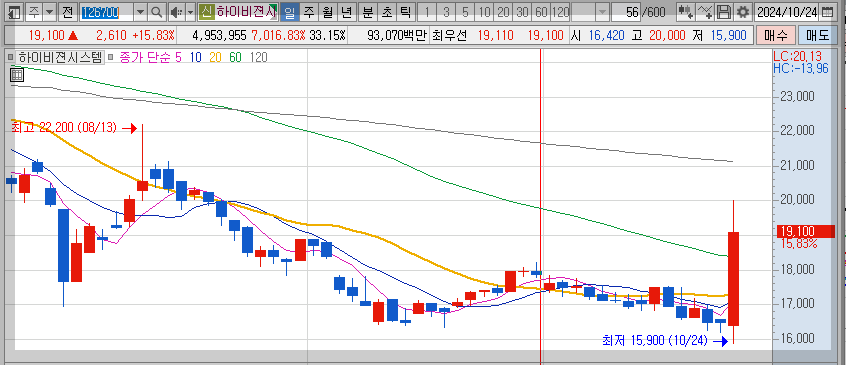Click the volume ratio 7,016.83%
846x365 pixels.
[x=279, y=36]
